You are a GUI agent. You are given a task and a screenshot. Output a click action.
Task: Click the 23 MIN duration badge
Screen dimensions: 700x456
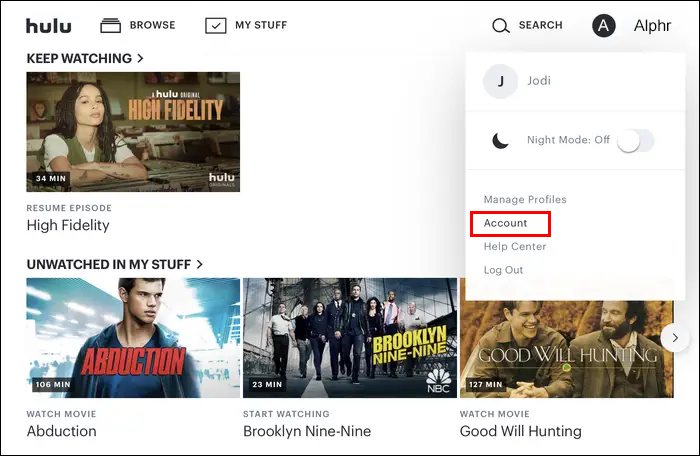tap(267, 385)
